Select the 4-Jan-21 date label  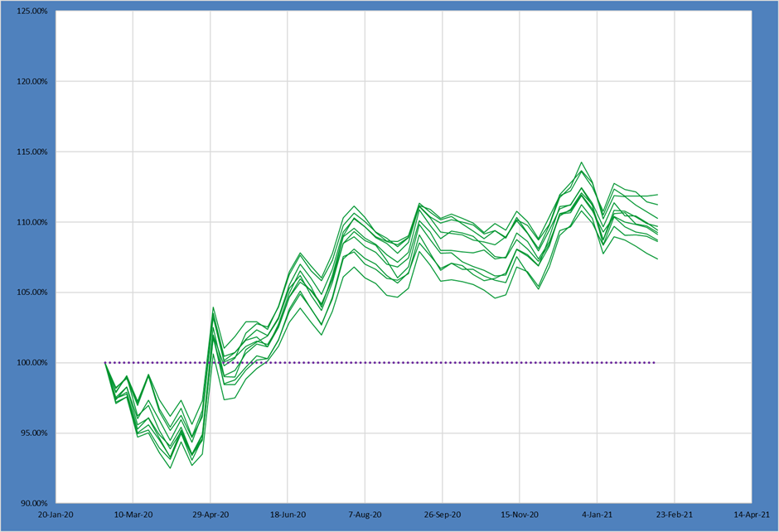(x=598, y=515)
